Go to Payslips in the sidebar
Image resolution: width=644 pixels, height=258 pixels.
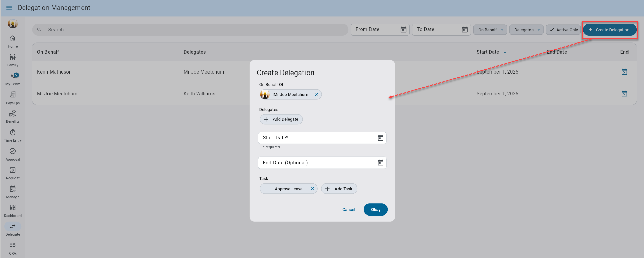pyautogui.click(x=13, y=98)
